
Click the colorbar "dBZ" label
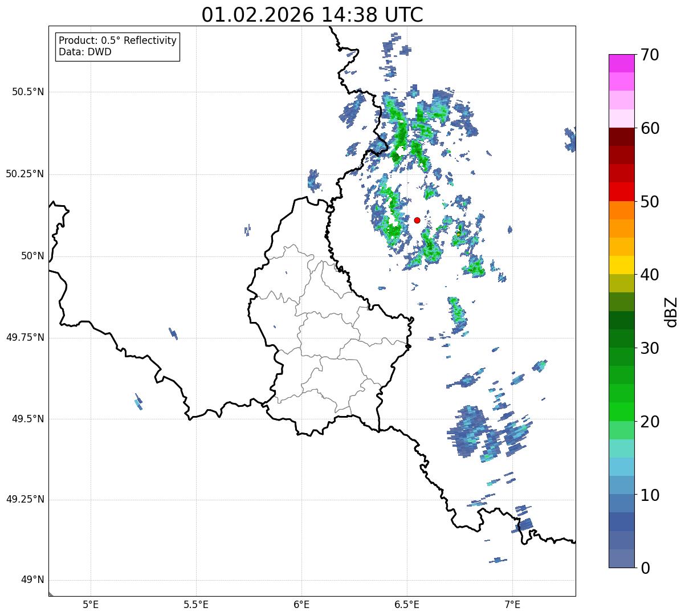pos(672,312)
